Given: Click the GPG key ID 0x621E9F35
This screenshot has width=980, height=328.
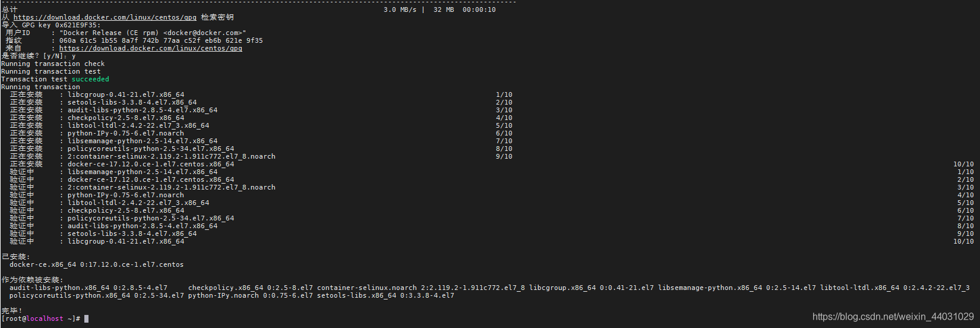Looking at the screenshot, I should tap(76, 25).
